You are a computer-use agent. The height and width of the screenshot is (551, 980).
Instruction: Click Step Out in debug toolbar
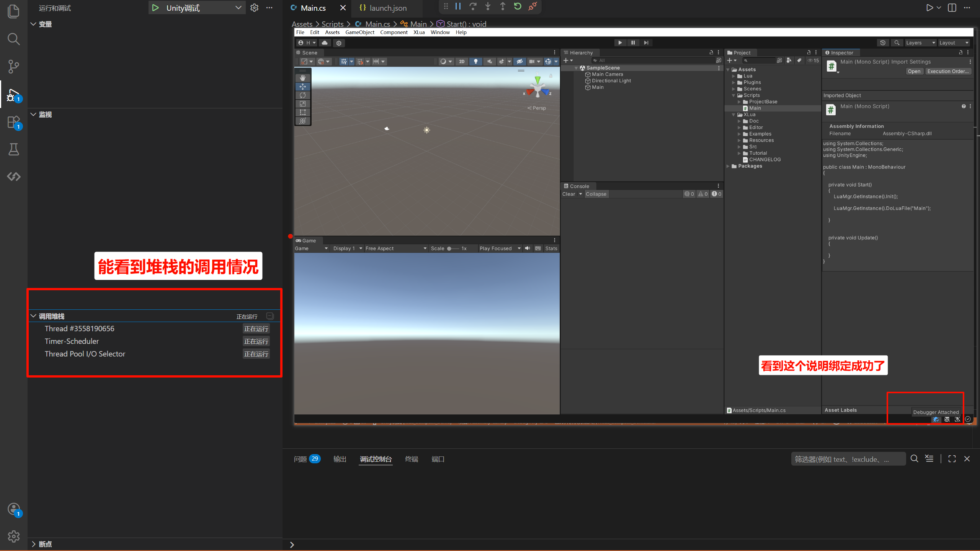point(503,7)
